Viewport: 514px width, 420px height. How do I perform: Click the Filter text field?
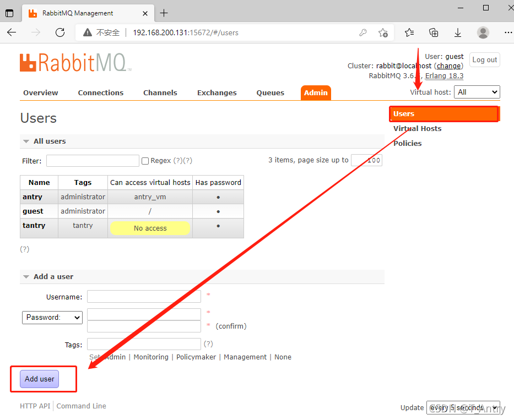(93, 161)
